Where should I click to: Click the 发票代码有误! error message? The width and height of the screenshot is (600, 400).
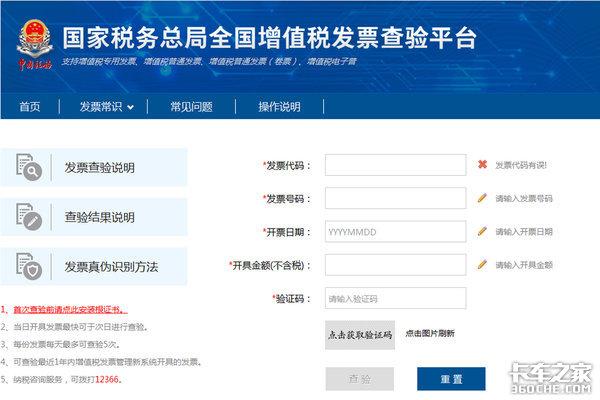(x=521, y=165)
